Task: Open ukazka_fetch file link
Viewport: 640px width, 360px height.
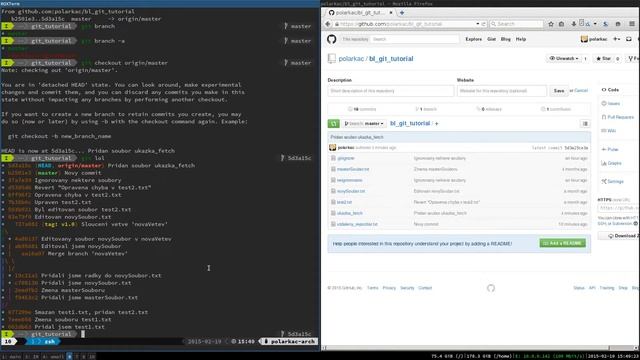Action: coord(350,213)
